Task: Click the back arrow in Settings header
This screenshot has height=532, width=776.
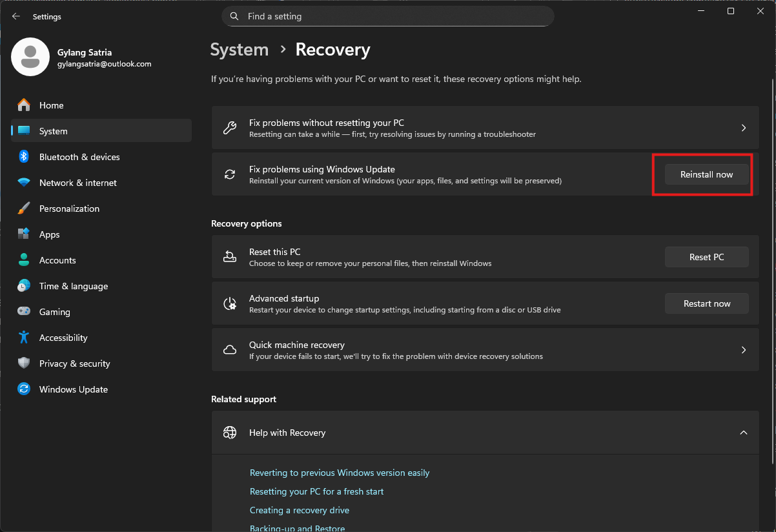Action: [x=16, y=16]
